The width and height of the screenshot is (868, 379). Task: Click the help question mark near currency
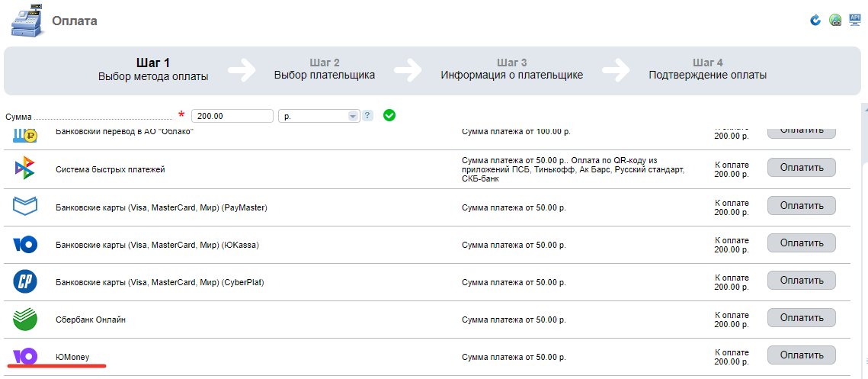(x=367, y=115)
